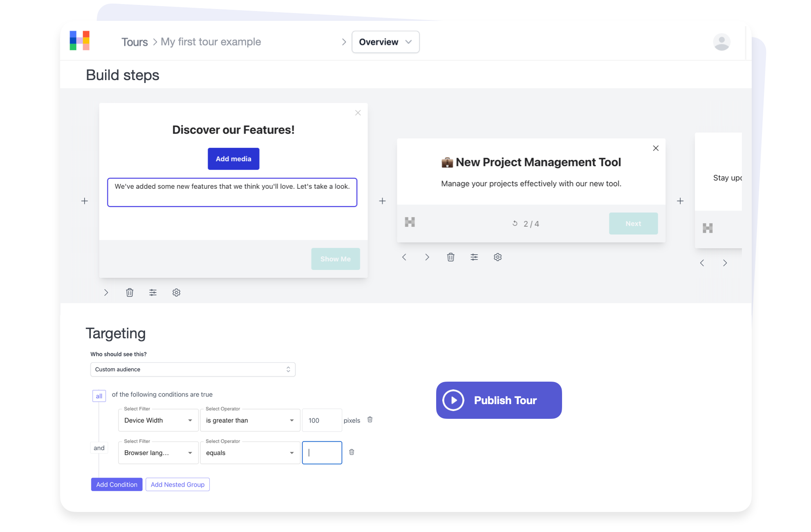Image resolution: width=811 pixels, height=532 pixels.
Task: Open sliders options for first step
Action: coord(153,293)
